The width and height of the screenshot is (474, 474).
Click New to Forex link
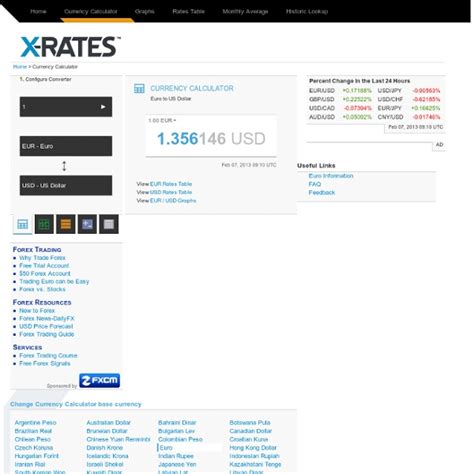click(37, 311)
